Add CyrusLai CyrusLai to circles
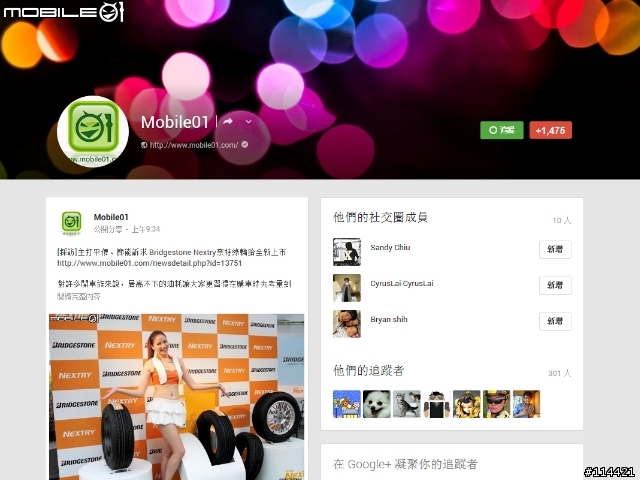This screenshot has height=480, width=640. pos(555,285)
